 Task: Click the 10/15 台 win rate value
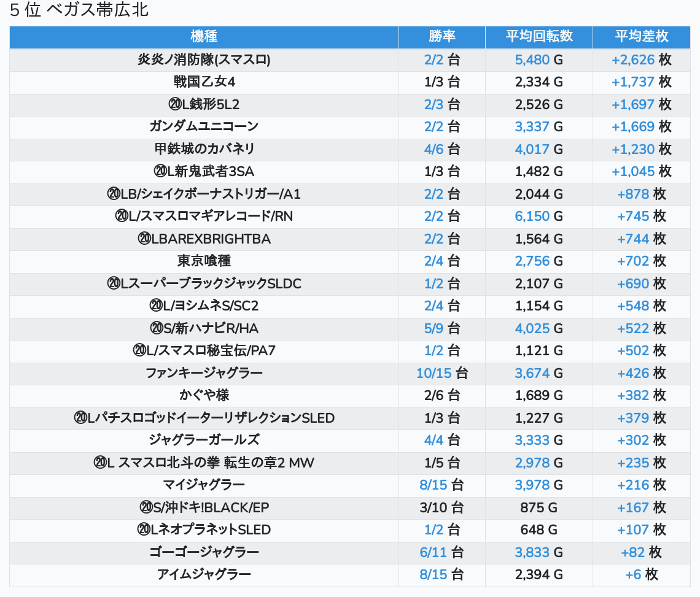[442, 372]
